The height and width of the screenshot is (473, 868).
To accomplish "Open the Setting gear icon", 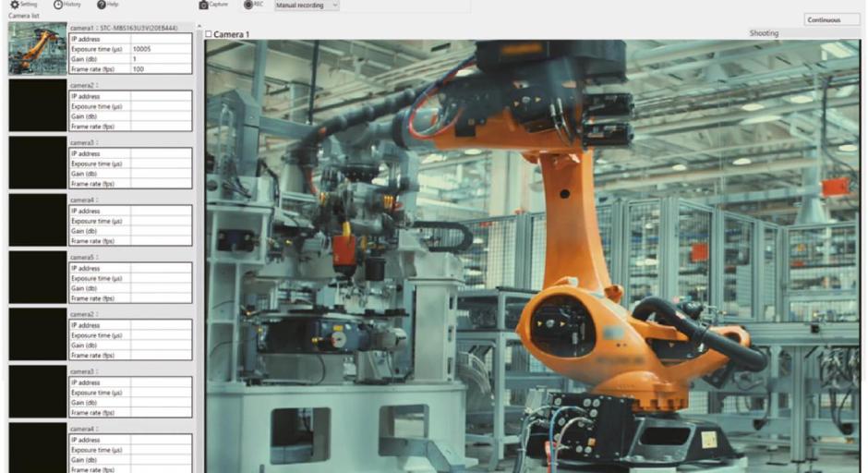I will click(15, 5).
